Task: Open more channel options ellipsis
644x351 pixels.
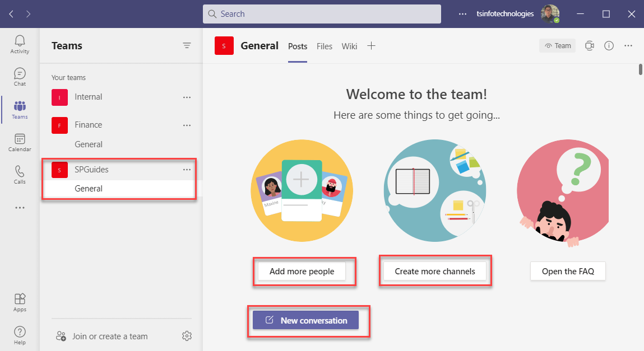Action: 628,45
